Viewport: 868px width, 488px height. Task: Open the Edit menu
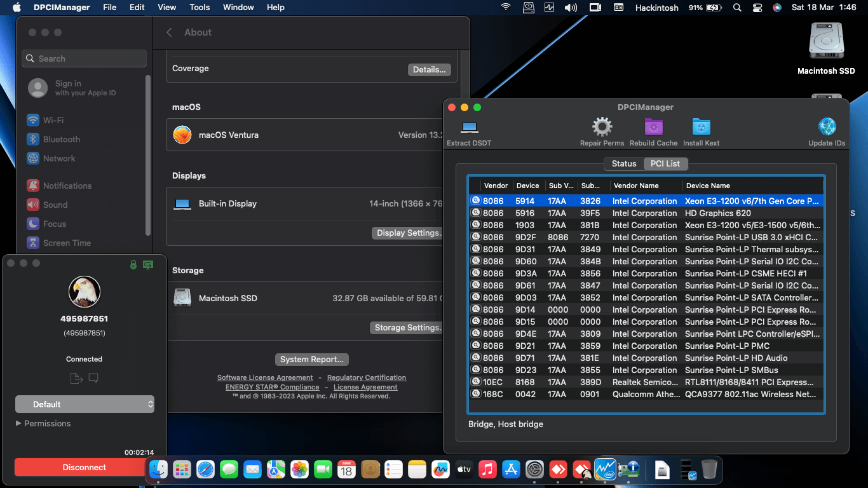point(137,8)
